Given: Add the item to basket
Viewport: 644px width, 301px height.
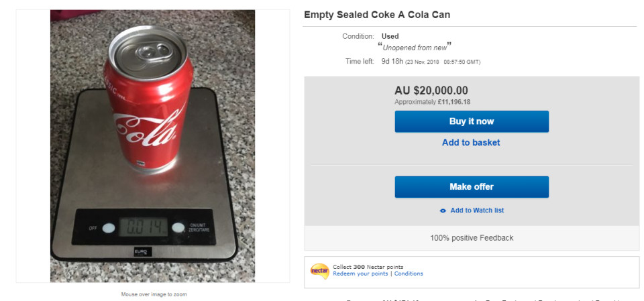Looking at the screenshot, I should coord(471,142).
